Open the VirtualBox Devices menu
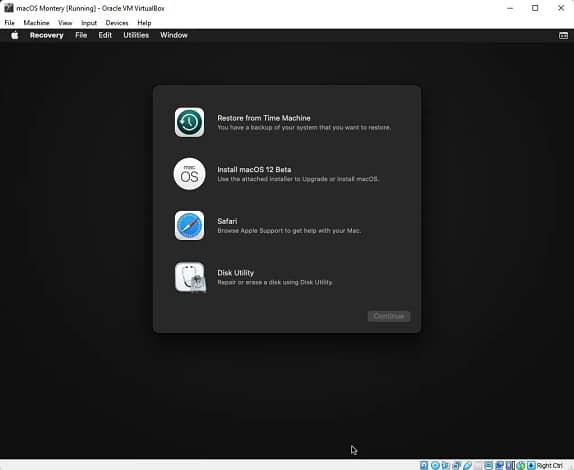Image resolution: width=574 pixels, height=470 pixels. [117, 23]
